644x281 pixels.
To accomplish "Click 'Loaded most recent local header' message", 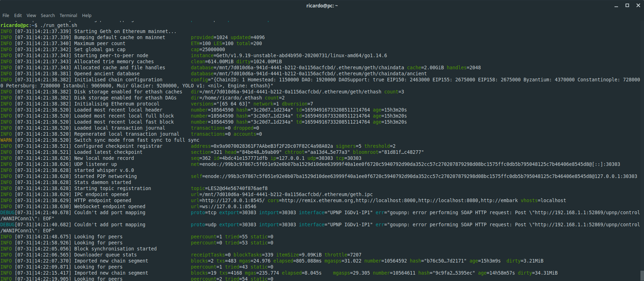I will pyautogui.click(x=118, y=110).
